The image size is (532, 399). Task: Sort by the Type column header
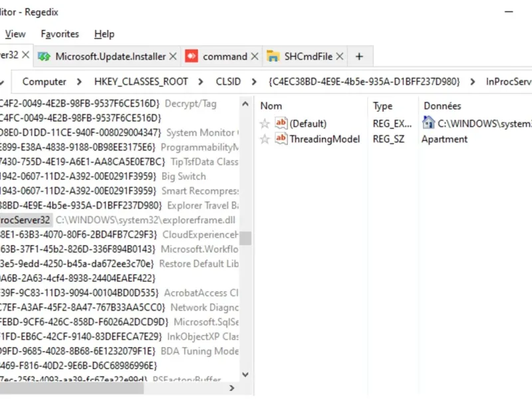pyautogui.click(x=382, y=106)
